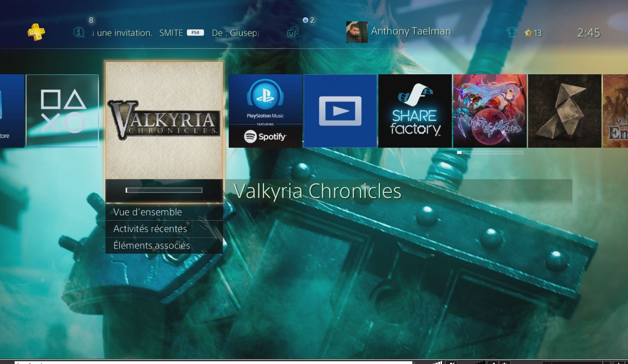Open Activités récentes menu entry

(x=164, y=228)
